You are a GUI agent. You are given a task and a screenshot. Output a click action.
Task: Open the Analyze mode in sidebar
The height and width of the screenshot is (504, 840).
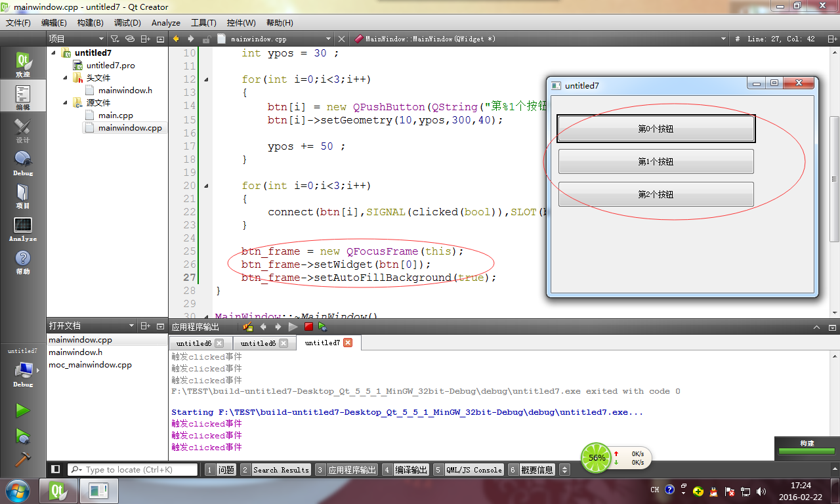coord(23,228)
